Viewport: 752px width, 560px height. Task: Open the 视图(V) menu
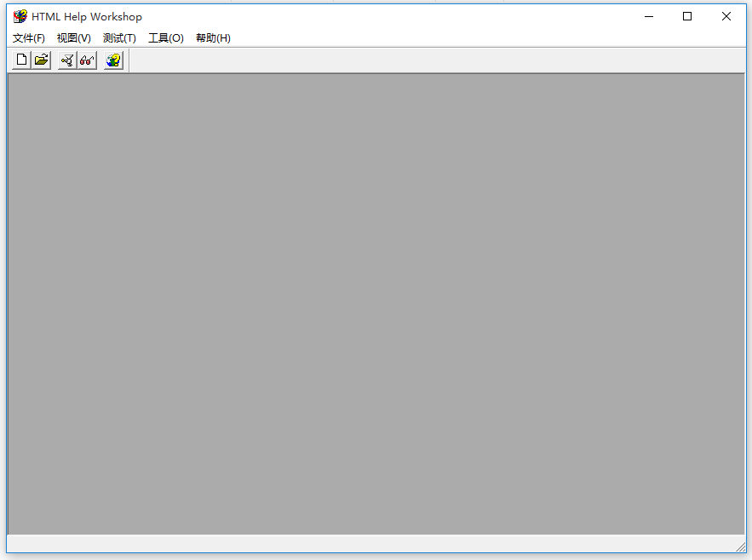pyautogui.click(x=73, y=37)
